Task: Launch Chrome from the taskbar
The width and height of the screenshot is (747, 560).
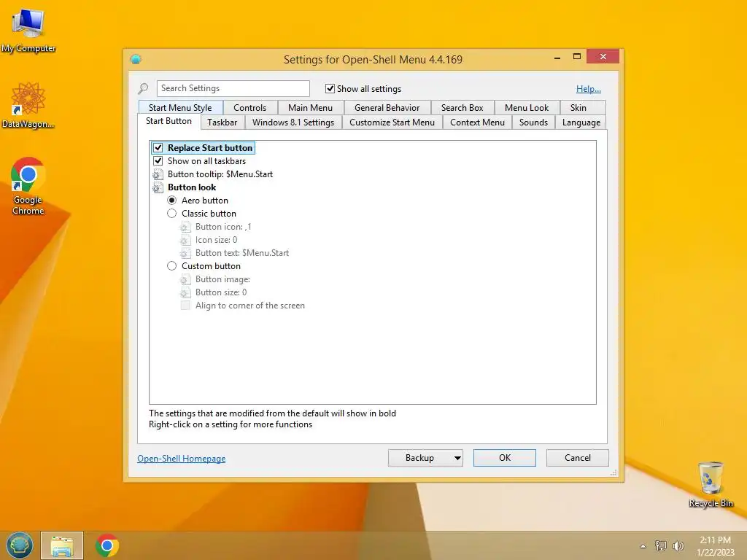Action: point(107,545)
